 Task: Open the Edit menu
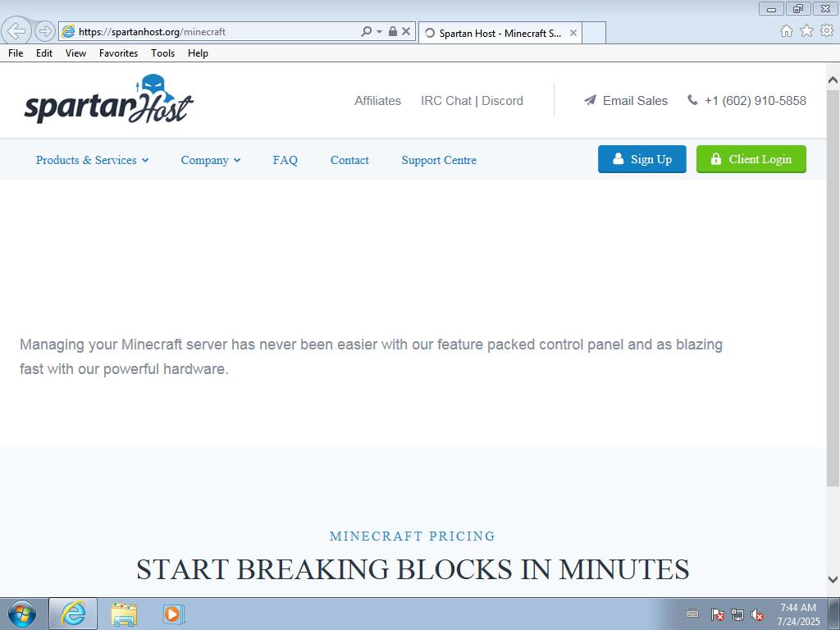click(44, 53)
